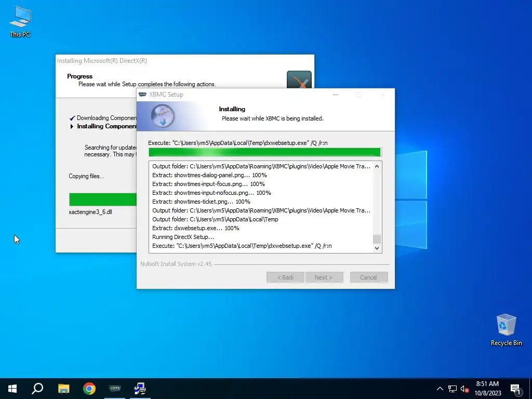Switch to the XBMC taskbar item

(115, 389)
